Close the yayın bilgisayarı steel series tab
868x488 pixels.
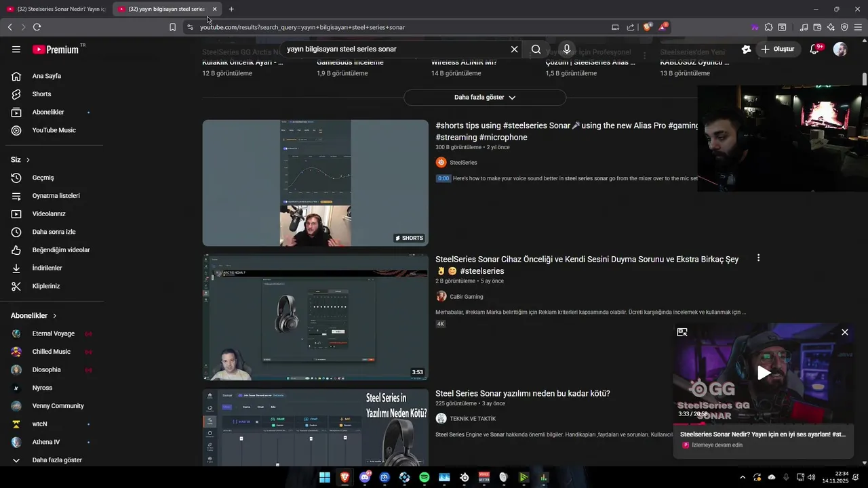pyautogui.click(x=214, y=9)
